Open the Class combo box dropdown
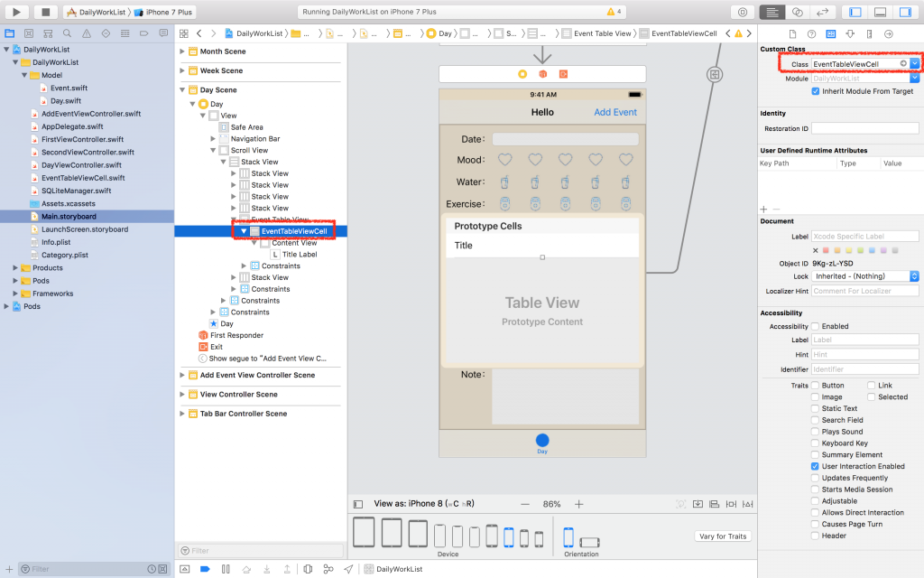Viewport: 924px width, 578px height. (914, 64)
